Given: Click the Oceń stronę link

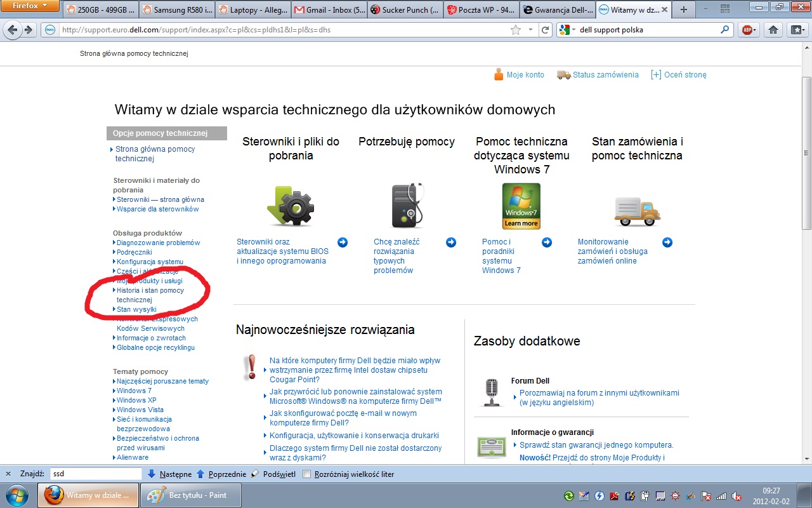Looking at the screenshot, I should 685,75.
